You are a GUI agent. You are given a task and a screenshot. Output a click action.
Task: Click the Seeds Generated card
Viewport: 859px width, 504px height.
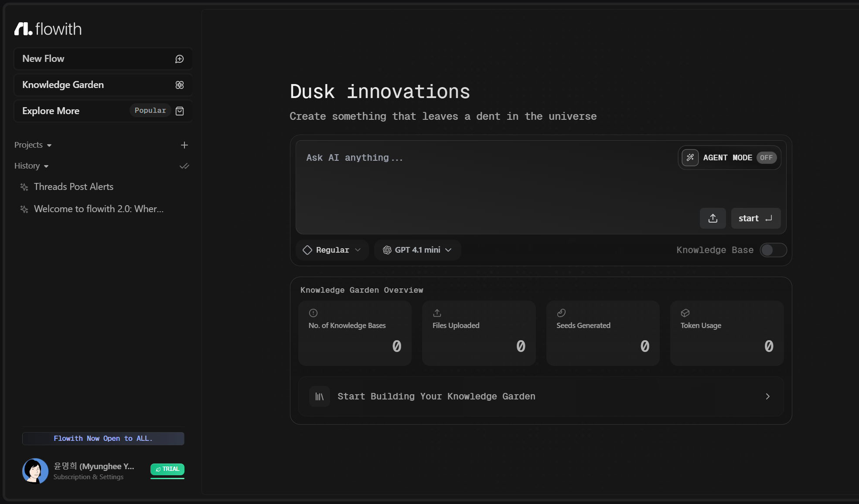(x=603, y=333)
